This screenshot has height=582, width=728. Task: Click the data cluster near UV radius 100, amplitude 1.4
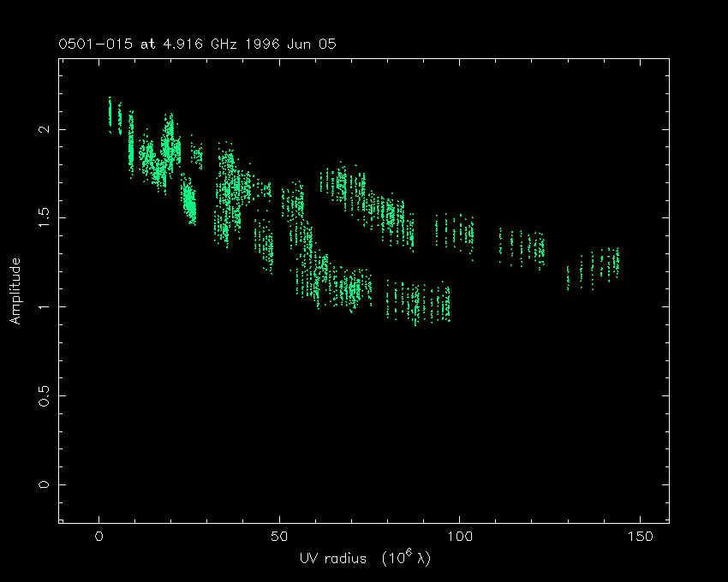coord(456,231)
